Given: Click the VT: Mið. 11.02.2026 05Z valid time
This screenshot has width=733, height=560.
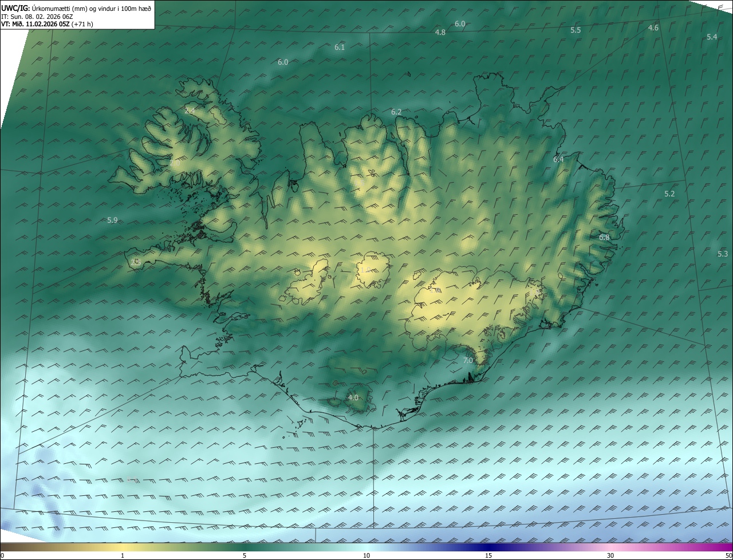Looking at the screenshot, I should [x=47, y=24].
